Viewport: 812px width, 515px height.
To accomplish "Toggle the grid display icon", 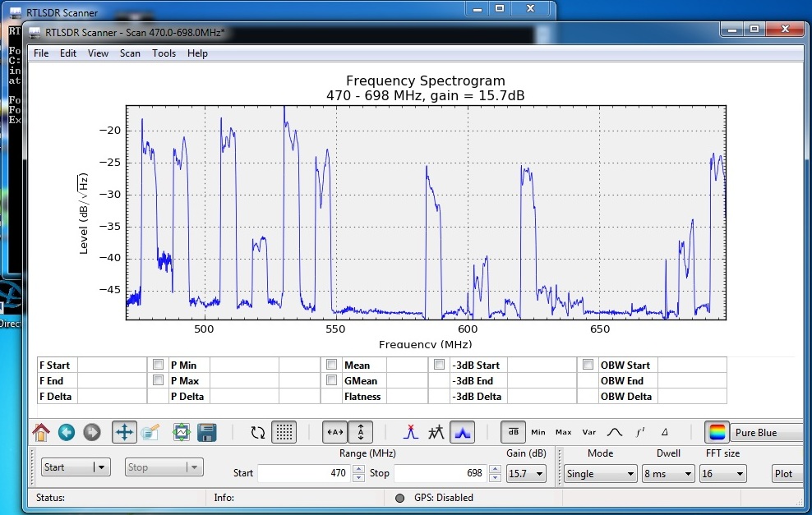I will point(284,432).
